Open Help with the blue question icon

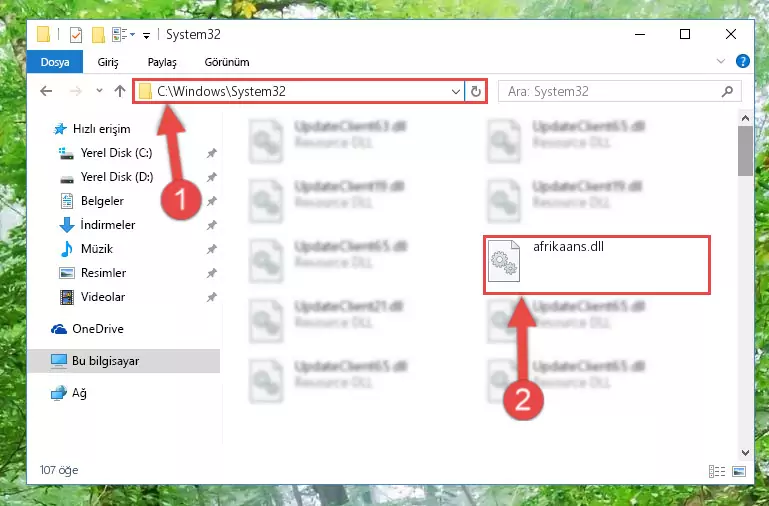coord(743,61)
